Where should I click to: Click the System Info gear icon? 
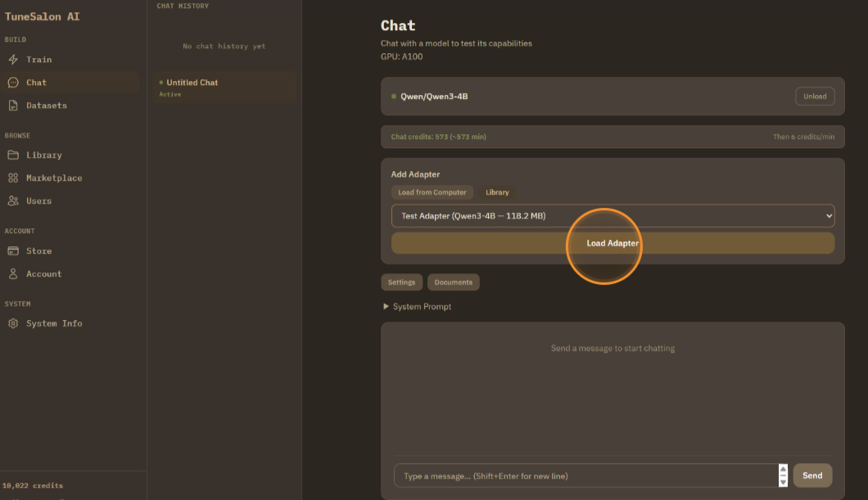(x=13, y=324)
